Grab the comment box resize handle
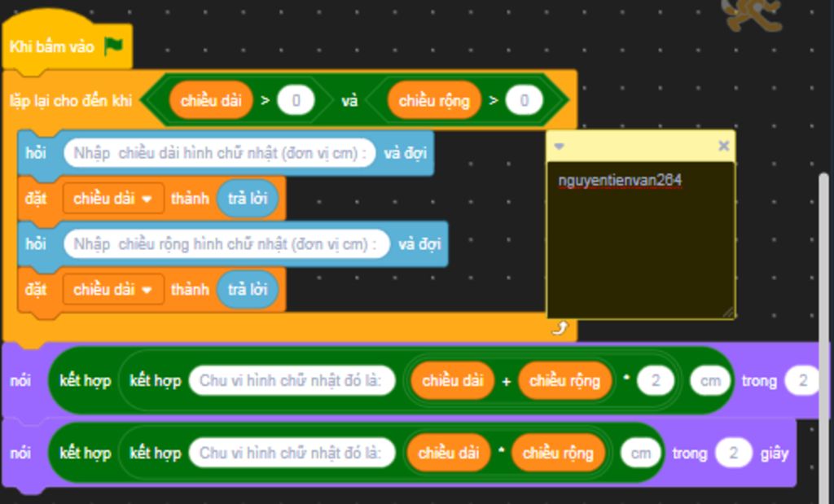 click(x=728, y=313)
